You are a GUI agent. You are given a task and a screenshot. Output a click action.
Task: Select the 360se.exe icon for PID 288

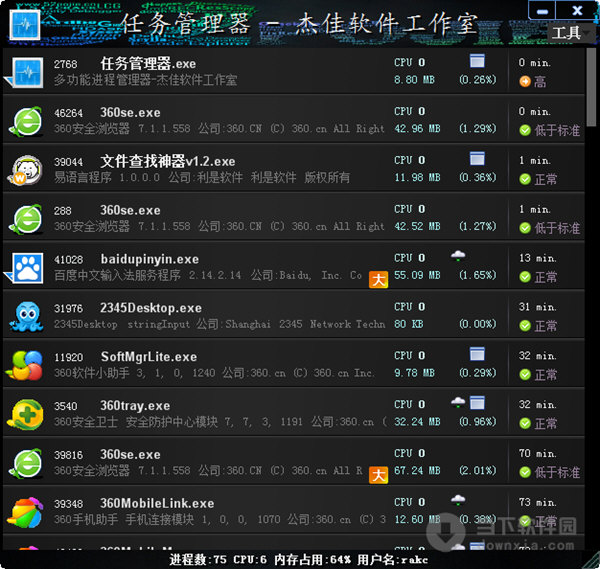tap(26, 219)
